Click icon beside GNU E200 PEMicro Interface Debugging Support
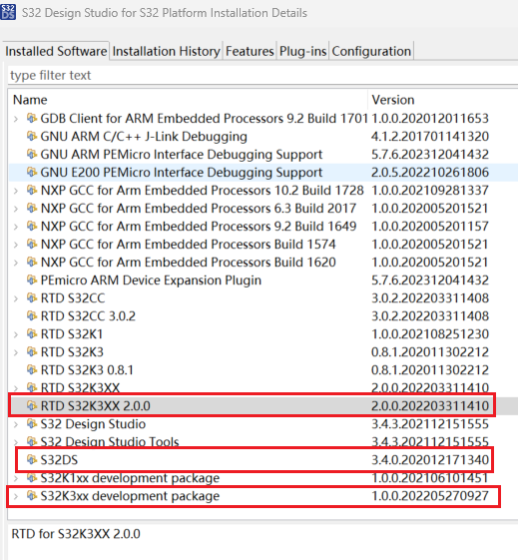Screen dimensions: 518x560 coord(32,172)
